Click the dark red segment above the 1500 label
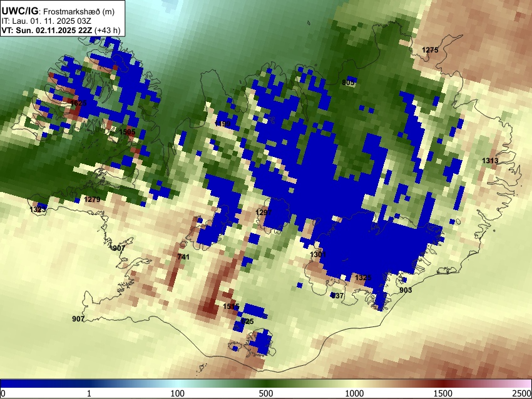The width and height of the screenshot is (532, 399). point(443,383)
